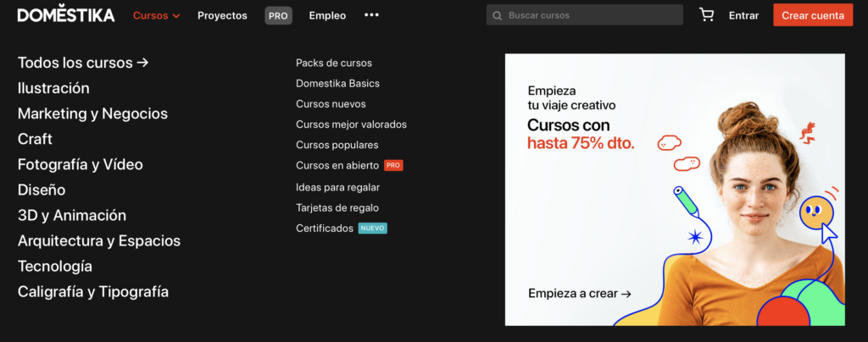Screen dimensions: 868x342
Task: Open the three-dots more menu
Action: coord(371,15)
